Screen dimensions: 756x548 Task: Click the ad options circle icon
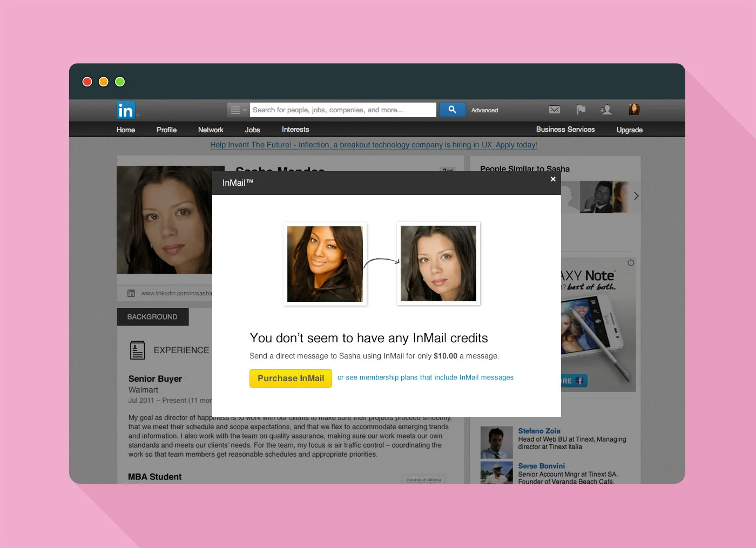click(x=631, y=263)
